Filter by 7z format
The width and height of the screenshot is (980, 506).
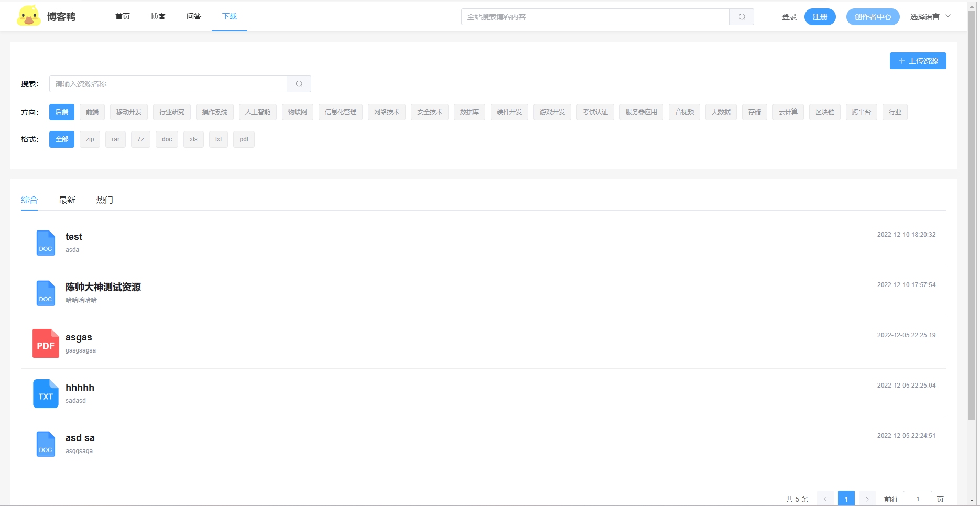click(140, 139)
